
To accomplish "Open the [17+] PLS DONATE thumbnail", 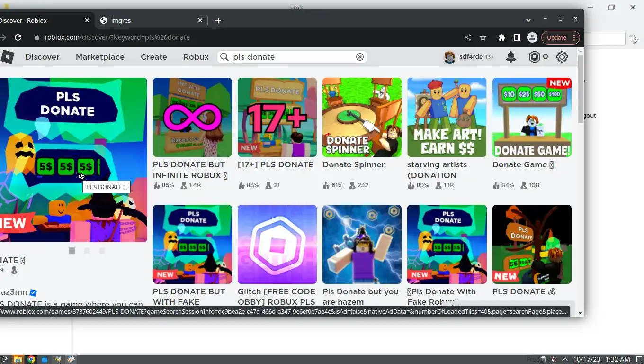I will tap(277, 117).
